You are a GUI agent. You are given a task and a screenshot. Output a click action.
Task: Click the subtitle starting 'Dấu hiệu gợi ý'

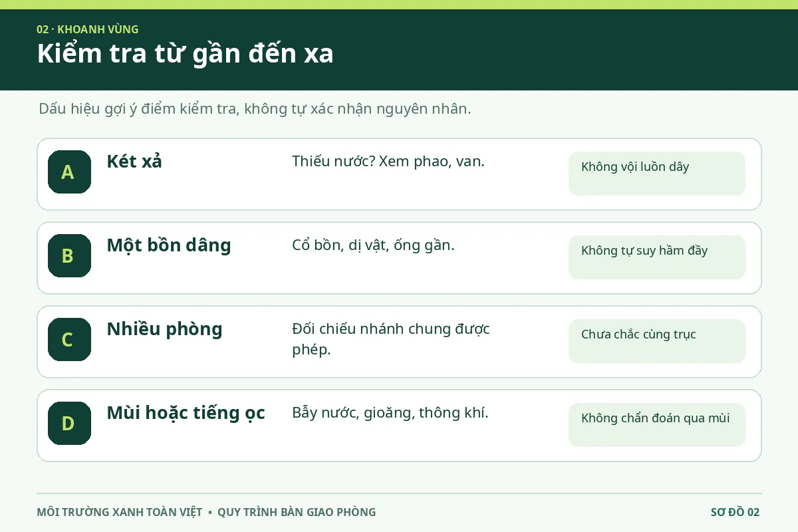255,109
